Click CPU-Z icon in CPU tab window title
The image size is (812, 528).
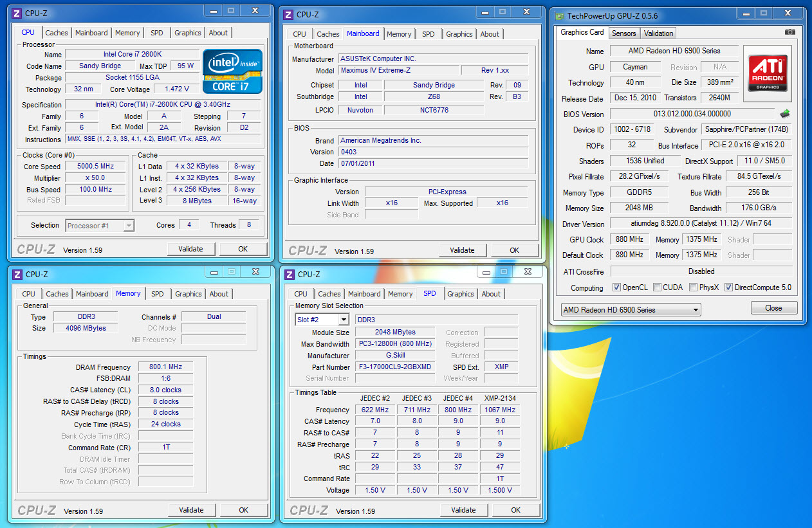click(17, 13)
